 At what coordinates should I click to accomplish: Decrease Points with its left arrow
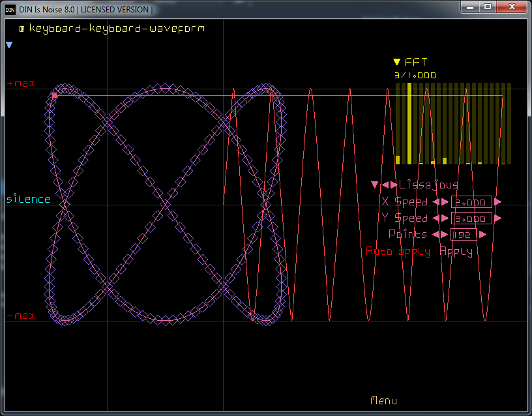[x=436, y=235]
